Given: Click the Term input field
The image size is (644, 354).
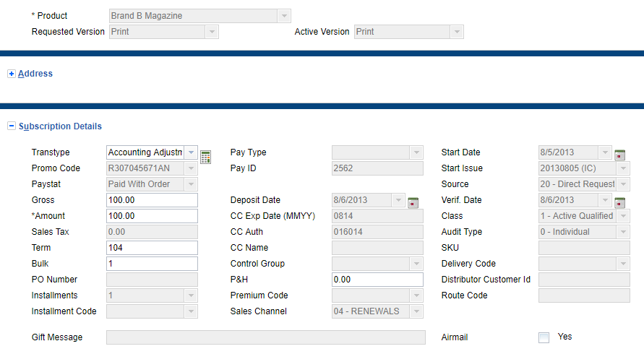Looking at the screenshot, I should pos(152,248).
